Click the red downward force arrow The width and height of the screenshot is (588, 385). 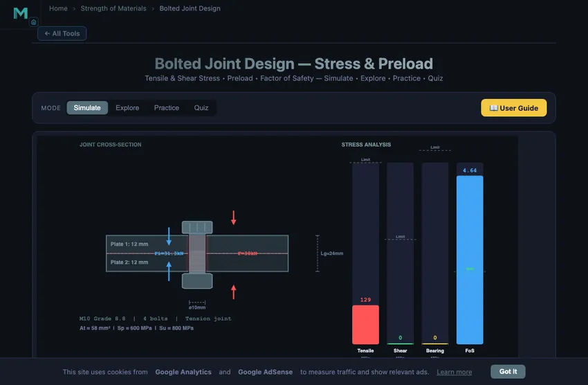[x=234, y=217]
